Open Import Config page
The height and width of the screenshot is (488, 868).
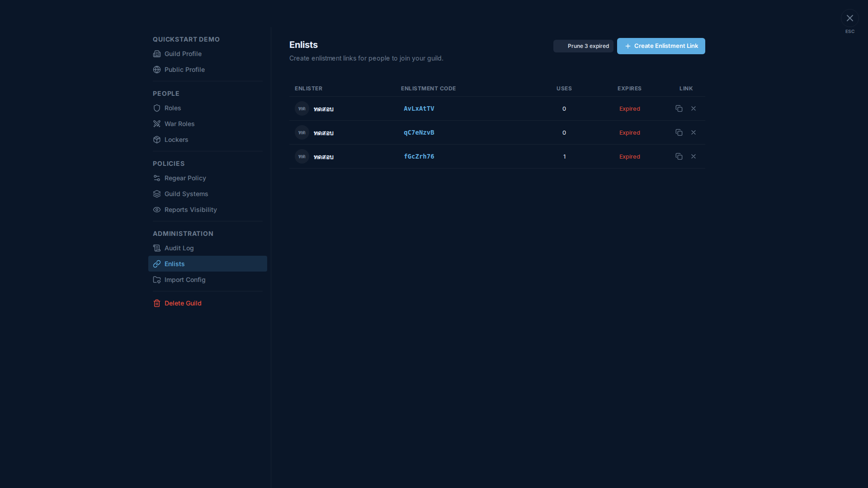click(208, 280)
